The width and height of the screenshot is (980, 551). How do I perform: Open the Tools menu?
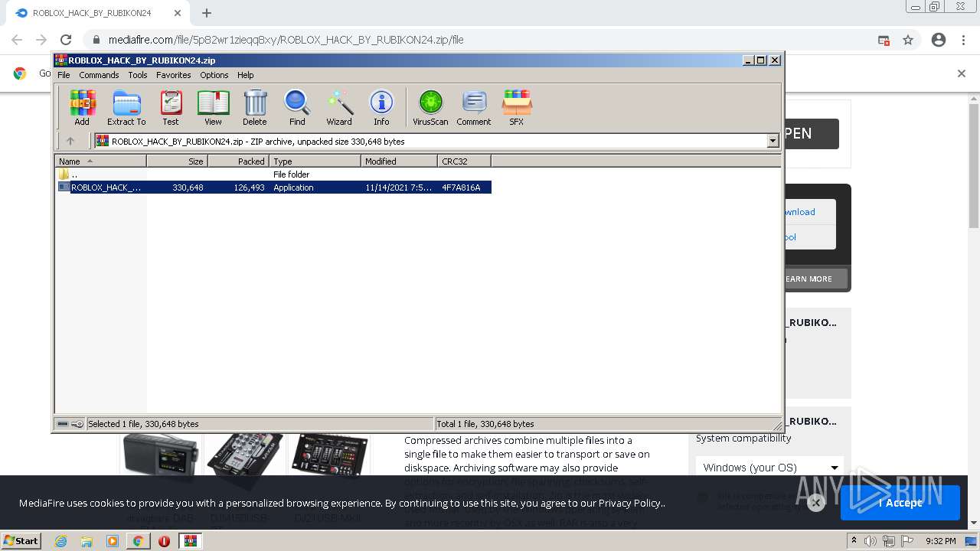138,75
